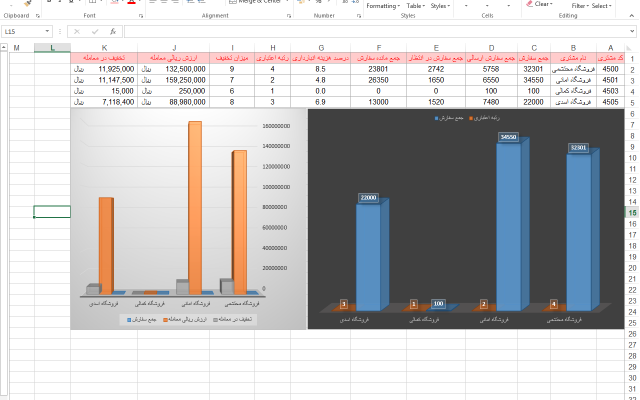Click in the formula bar input field
Screen dimensions: 640x400
point(378,31)
